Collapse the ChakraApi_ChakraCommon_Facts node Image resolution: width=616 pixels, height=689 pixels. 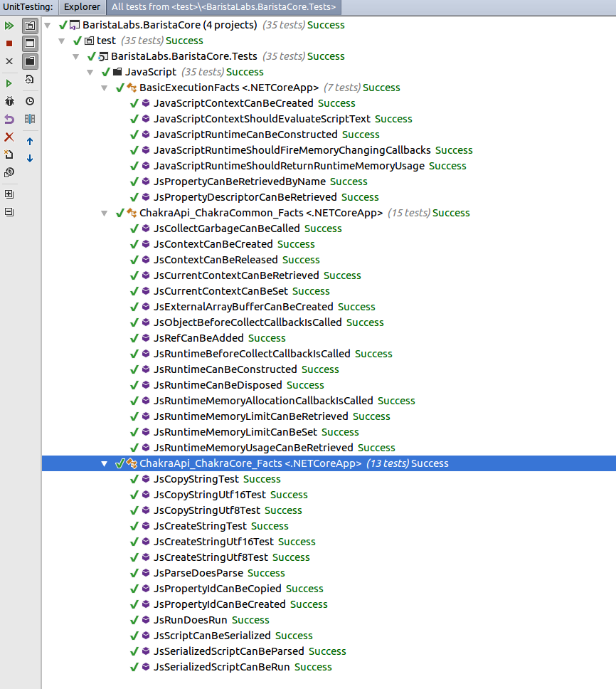[x=104, y=213]
